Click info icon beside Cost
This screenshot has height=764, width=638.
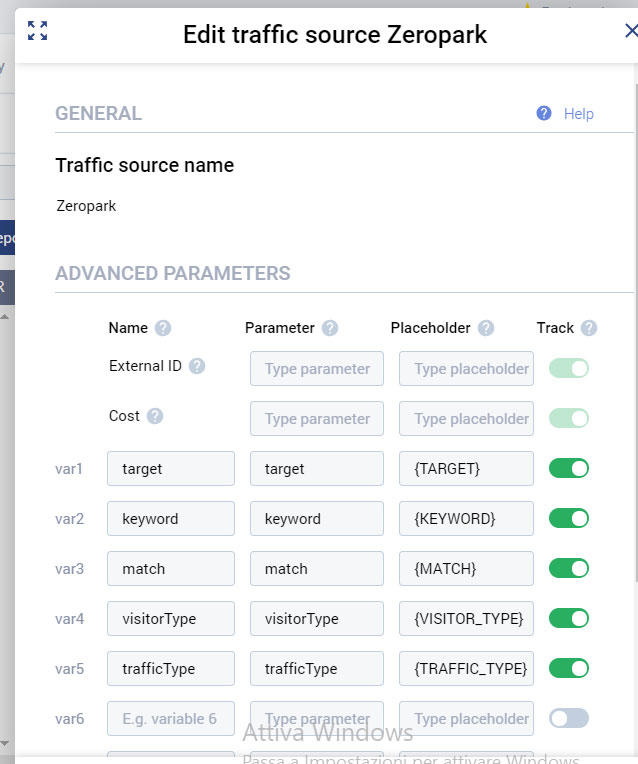[x=155, y=416]
